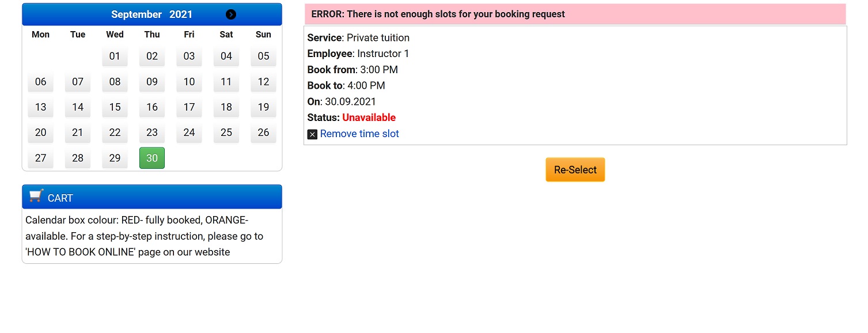The image size is (868, 333).
Task: Click the black X remove icon
Action: pyautogui.click(x=312, y=134)
